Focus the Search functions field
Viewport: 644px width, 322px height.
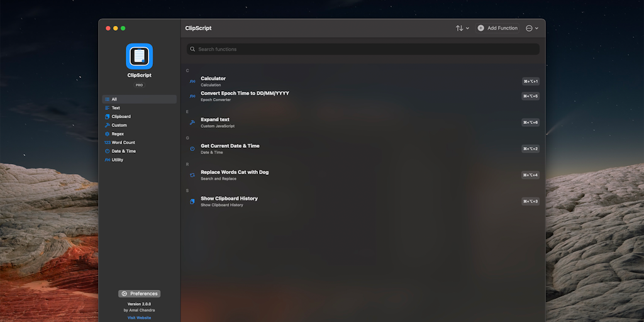coord(363,49)
